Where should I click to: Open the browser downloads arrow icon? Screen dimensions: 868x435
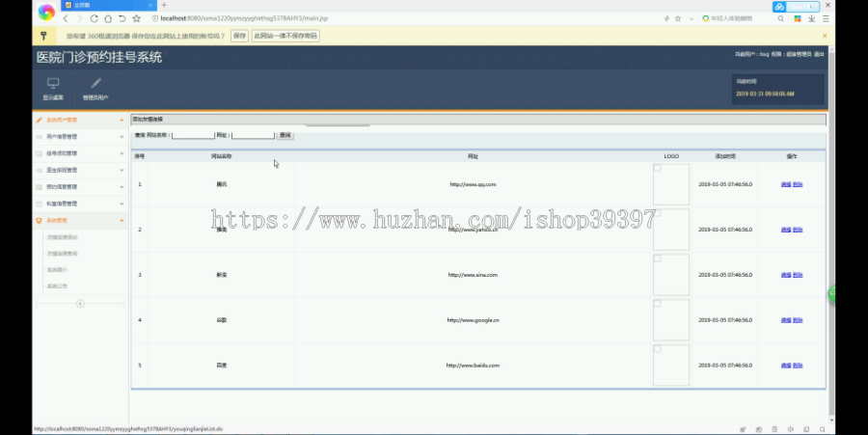[811, 18]
